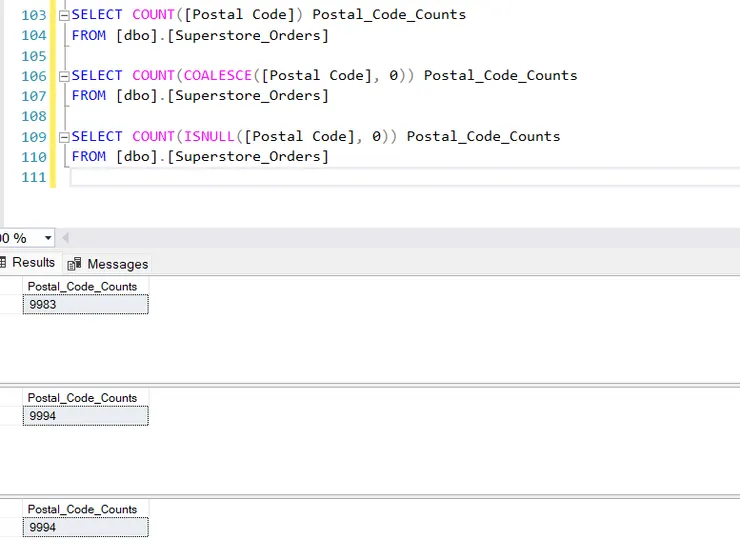This screenshot has width=740, height=559.
Task: Click [Superstore_Orders] table name on line 110
Action: tap(248, 156)
